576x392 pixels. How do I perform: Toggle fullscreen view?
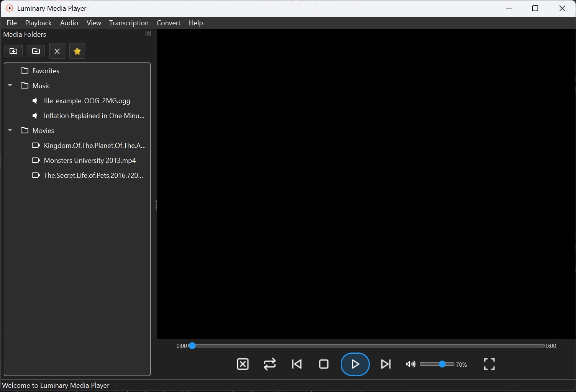(x=489, y=364)
